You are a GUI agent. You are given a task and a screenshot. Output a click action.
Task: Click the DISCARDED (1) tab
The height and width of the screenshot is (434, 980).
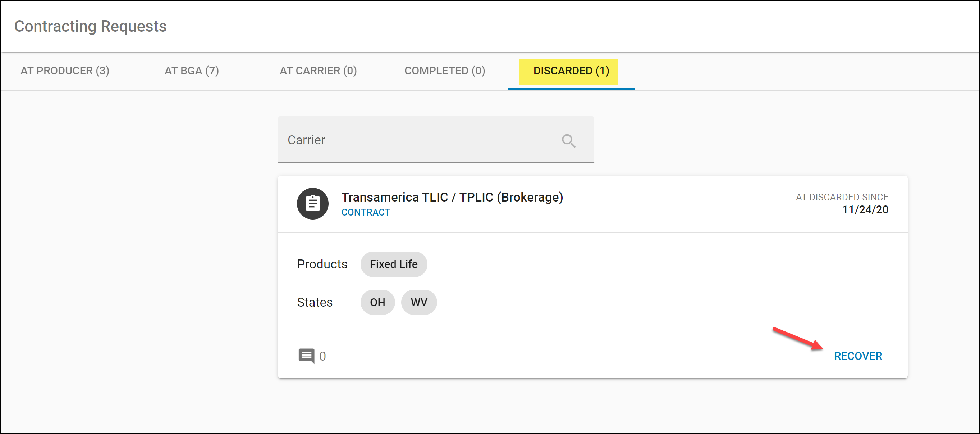click(x=571, y=71)
